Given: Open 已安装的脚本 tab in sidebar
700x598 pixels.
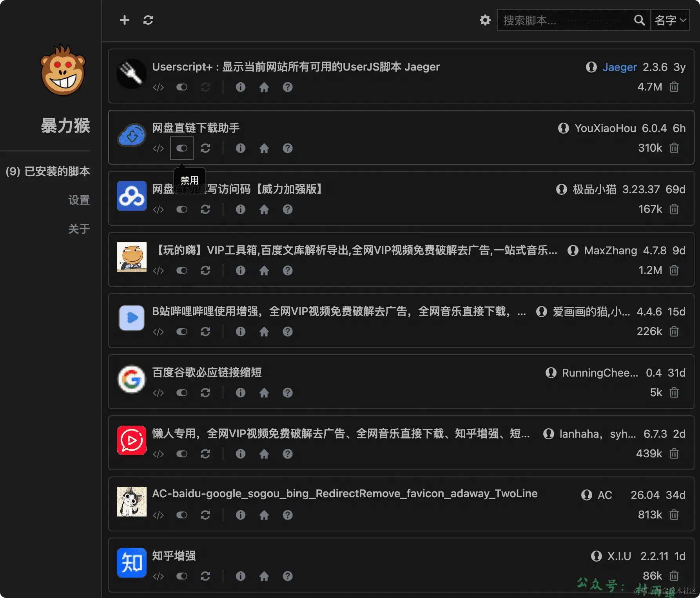Looking at the screenshot, I should click(x=48, y=171).
